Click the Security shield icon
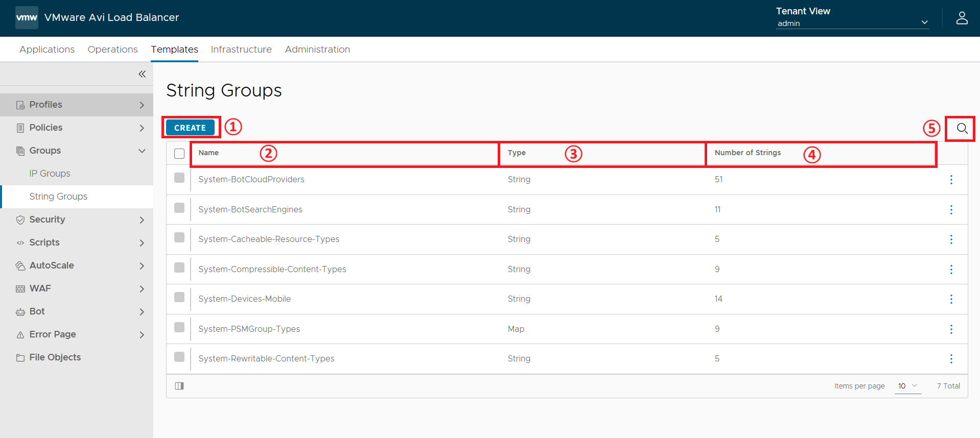980x438 pixels. point(20,220)
